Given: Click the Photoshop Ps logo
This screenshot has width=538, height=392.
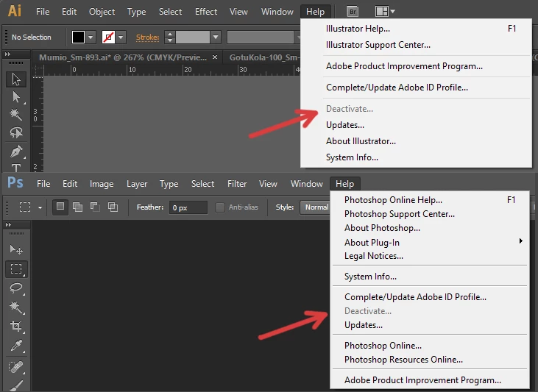Looking at the screenshot, I should click(15, 182).
